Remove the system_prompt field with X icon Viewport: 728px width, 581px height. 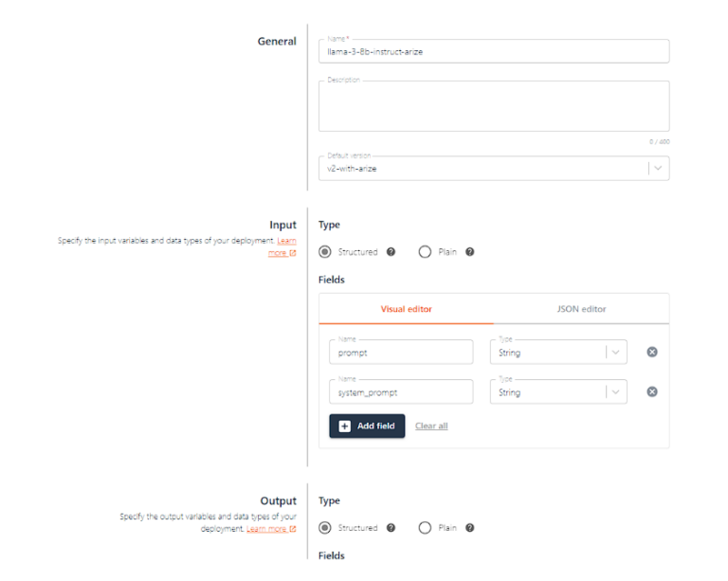(x=652, y=392)
